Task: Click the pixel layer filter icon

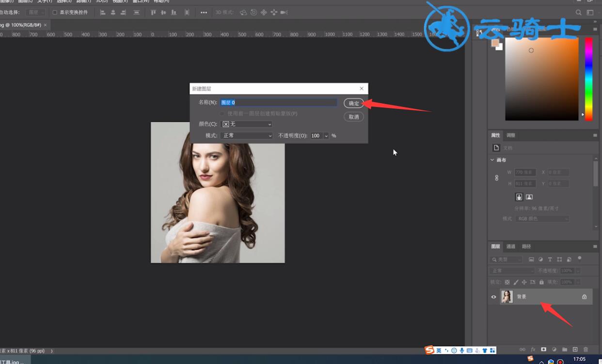Action: coord(531,259)
